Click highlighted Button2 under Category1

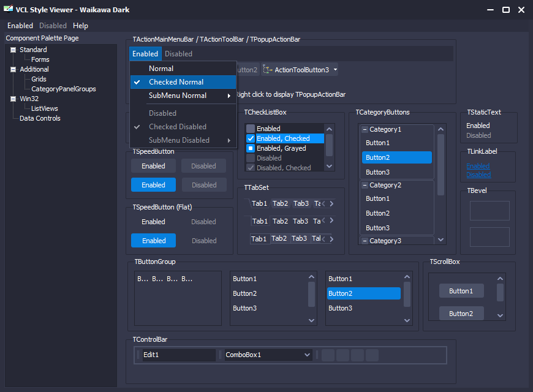pyautogui.click(x=397, y=157)
